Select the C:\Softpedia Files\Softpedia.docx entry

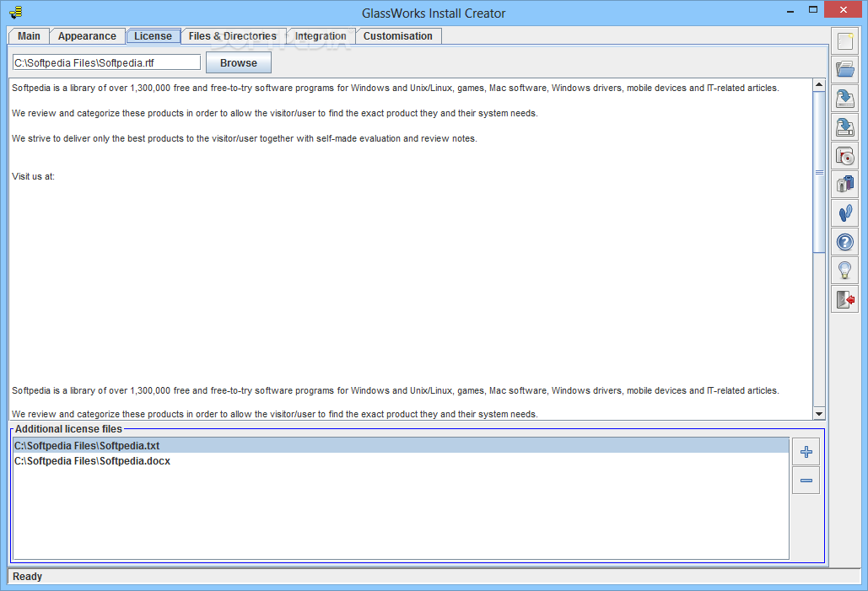(x=401, y=461)
